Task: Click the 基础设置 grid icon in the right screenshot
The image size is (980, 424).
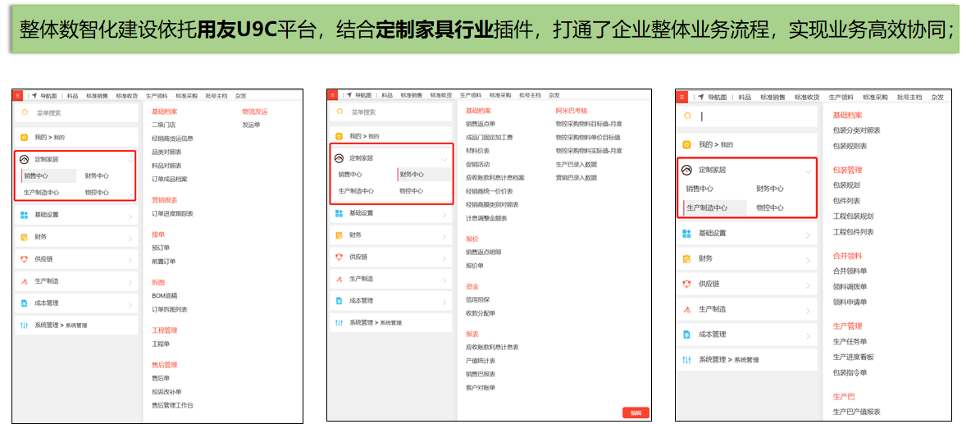Action: [686, 233]
